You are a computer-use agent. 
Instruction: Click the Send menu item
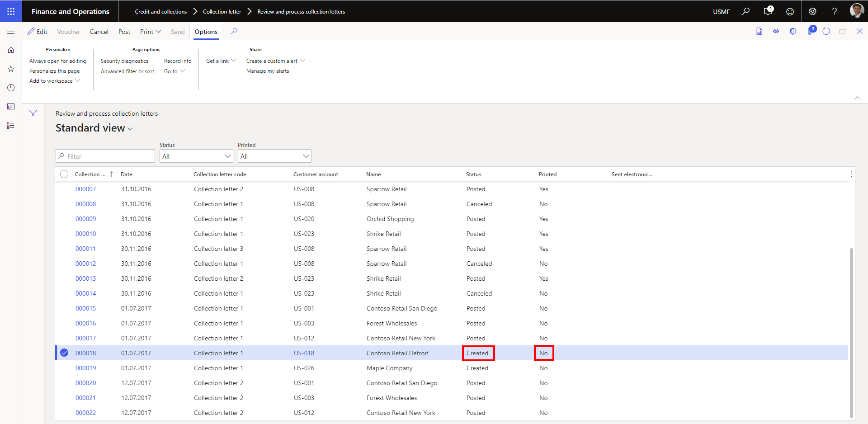[178, 32]
